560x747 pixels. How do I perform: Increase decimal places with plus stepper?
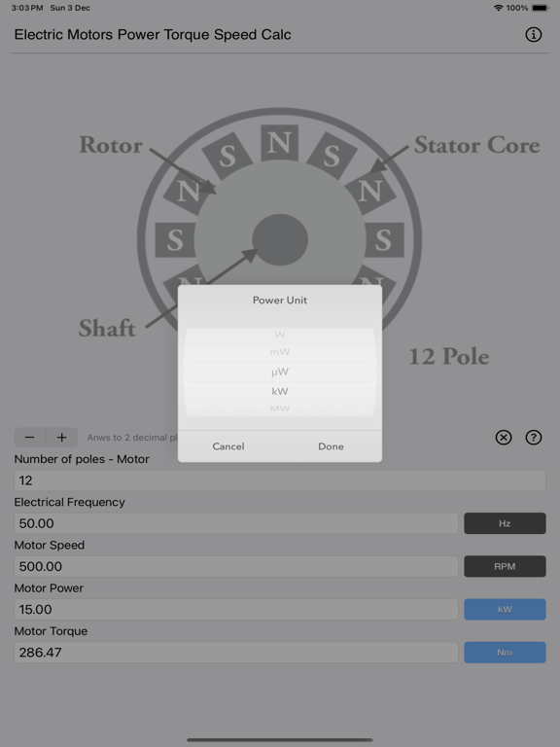62,438
